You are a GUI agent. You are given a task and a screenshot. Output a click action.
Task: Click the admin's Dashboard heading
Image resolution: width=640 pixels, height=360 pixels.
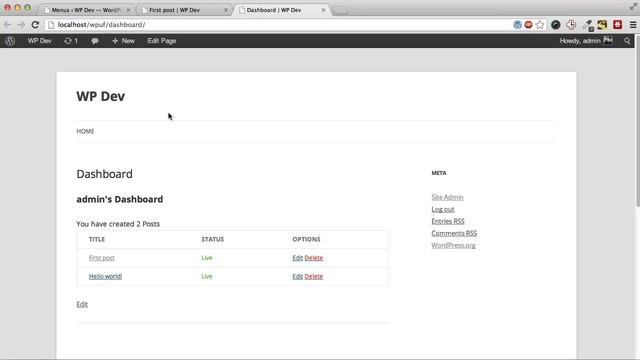pyautogui.click(x=120, y=199)
